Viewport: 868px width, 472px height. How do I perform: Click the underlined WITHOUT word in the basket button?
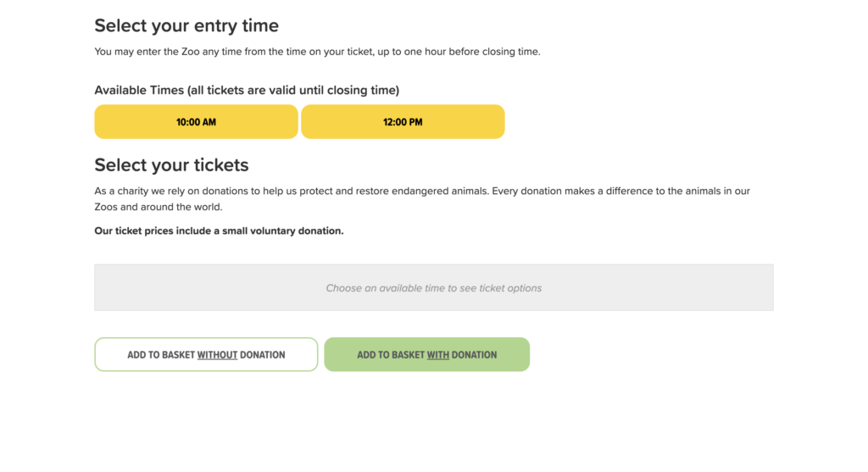217,355
